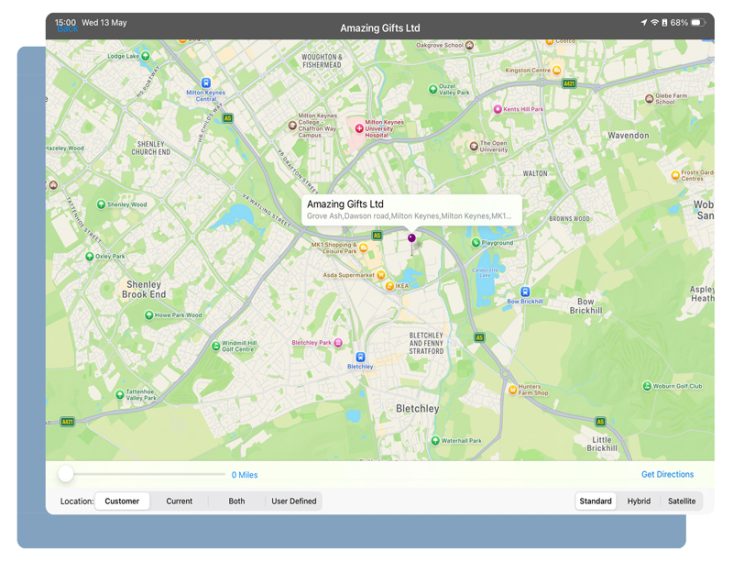Click the Bletchley and Fenny Stratford label
The width and height of the screenshot is (733, 562).
[426, 344]
